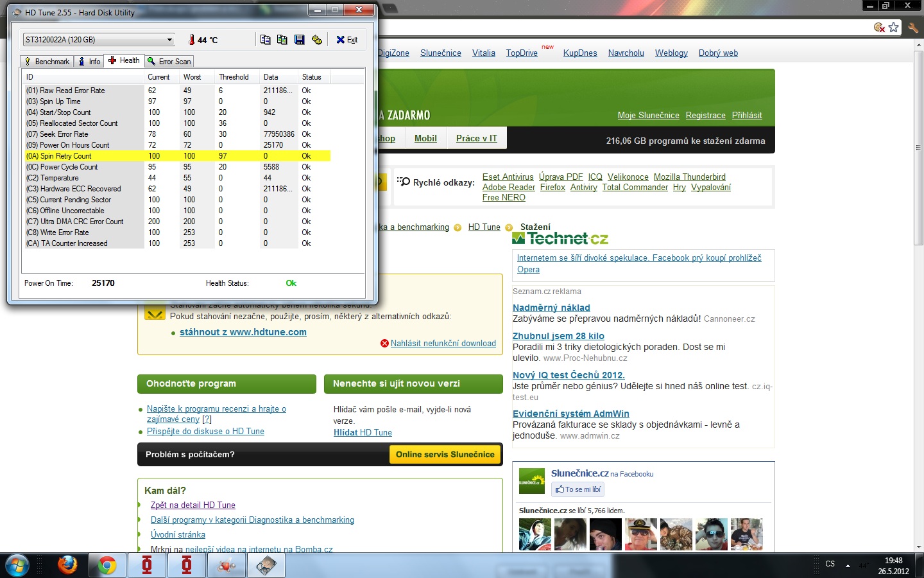Select the (CA) TA Counter Increased row

point(176,243)
